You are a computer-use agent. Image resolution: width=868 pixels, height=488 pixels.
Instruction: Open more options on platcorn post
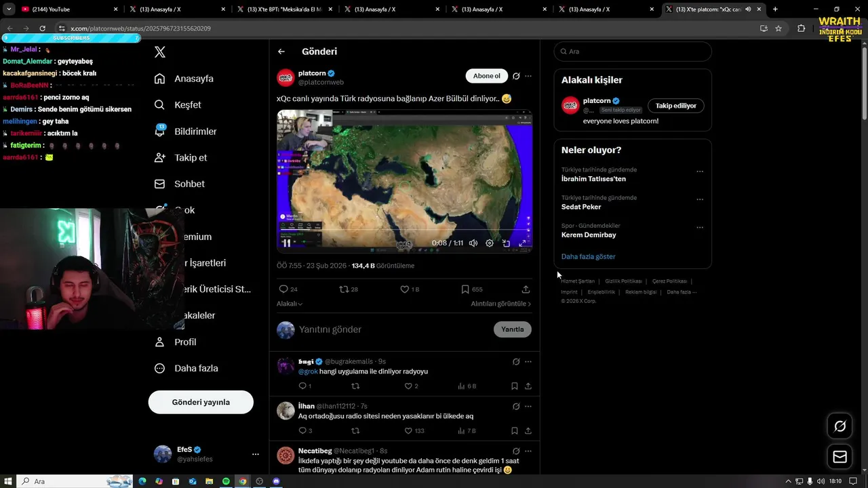(528, 76)
